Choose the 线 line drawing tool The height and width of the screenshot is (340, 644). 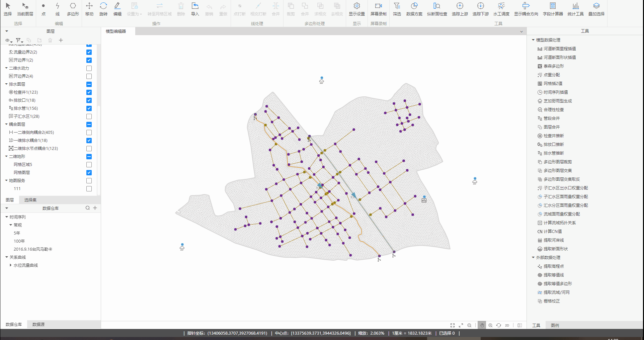(58, 9)
